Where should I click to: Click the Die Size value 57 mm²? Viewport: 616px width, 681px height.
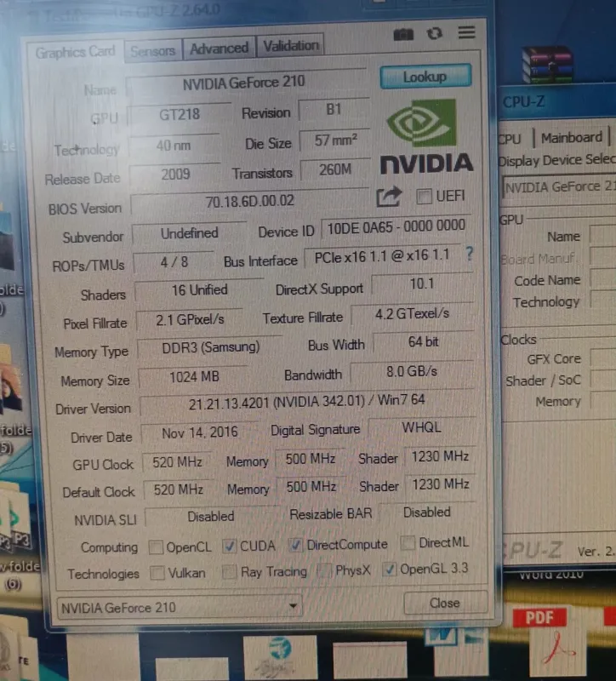pyautogui.click(x=335, y=140)
